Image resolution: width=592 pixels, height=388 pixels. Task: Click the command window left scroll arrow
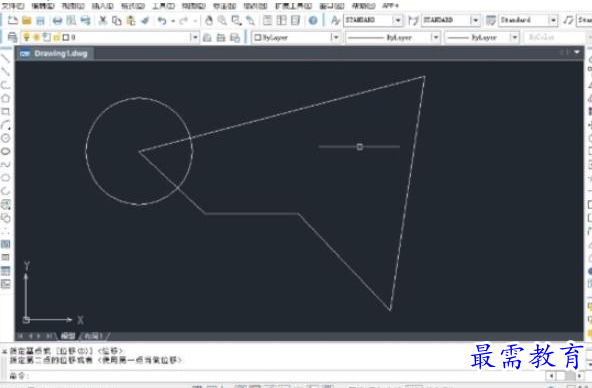[551, 376]
